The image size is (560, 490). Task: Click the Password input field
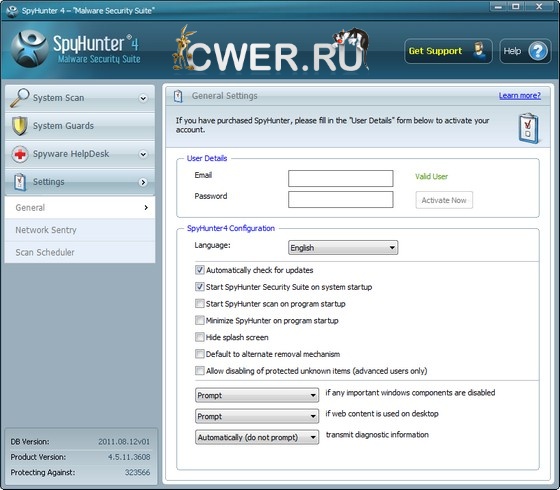click(x=341, y=199)
